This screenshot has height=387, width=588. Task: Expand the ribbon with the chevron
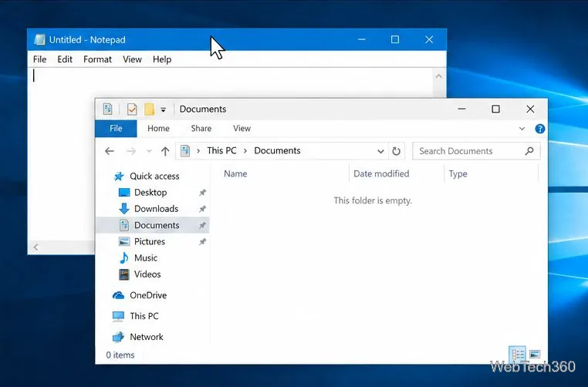click(x=522, y=129)
